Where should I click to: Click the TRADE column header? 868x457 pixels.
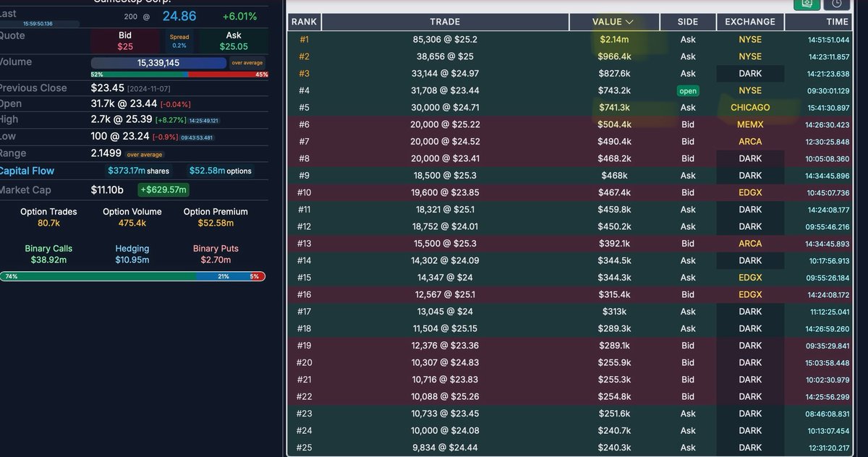coord(445,22)
